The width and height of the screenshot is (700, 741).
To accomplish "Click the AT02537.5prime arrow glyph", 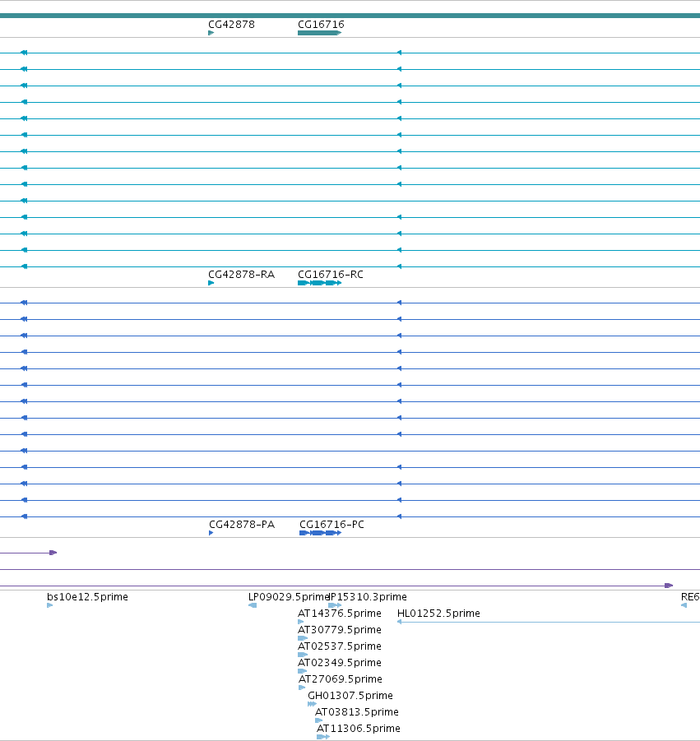I will tap(303, 655).
